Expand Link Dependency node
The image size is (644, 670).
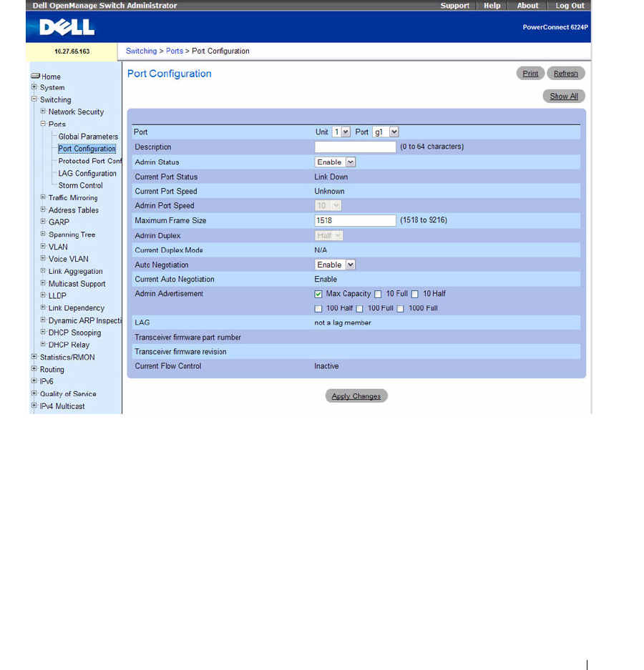coord(43,307)
